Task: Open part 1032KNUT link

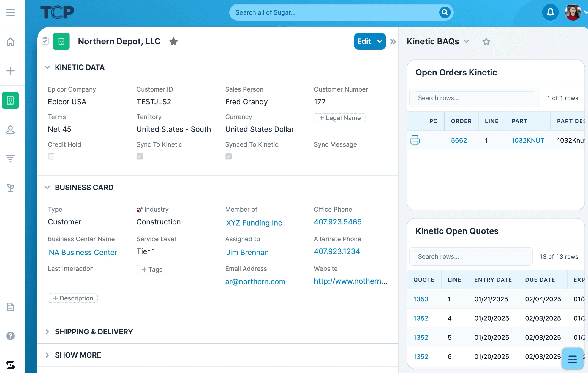Action: coord(528,140)
